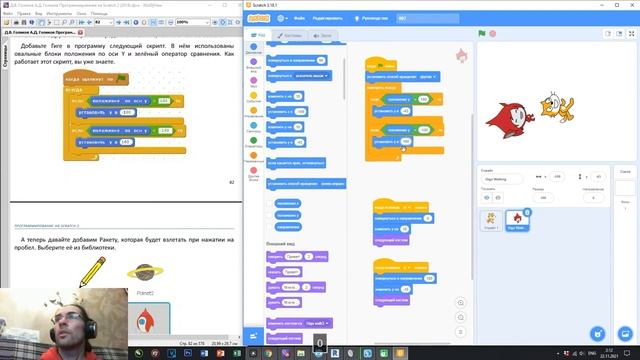Select the Спрайт 1 cat thumbnail
This screenshot has height=360, width=640.
coord(491,220)
